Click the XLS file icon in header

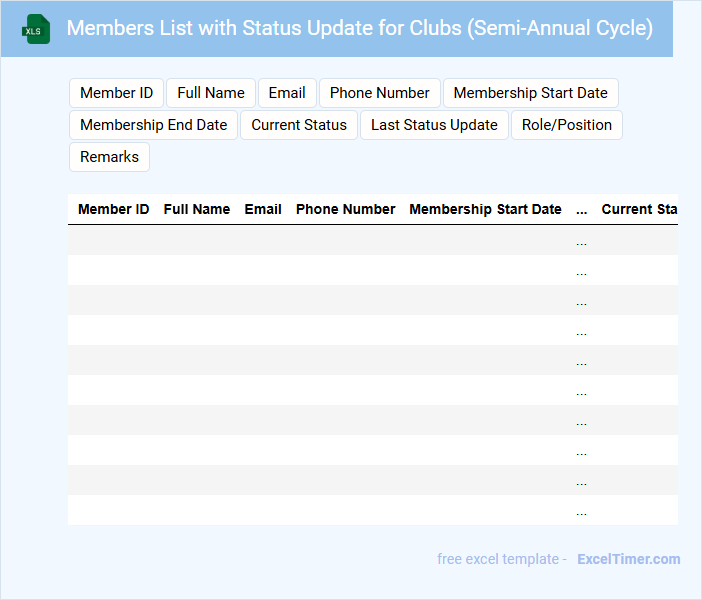pos(36,29)
